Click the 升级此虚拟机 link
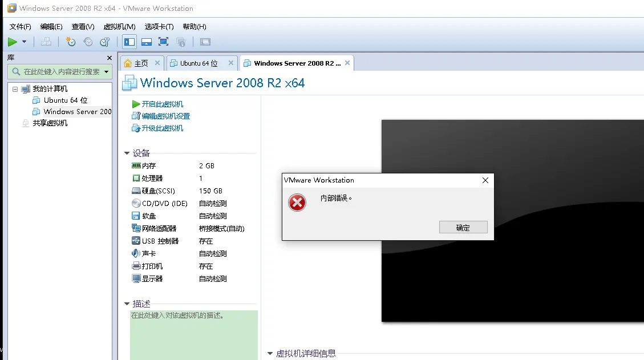The image size is (644, 360). tap(162, 128)
